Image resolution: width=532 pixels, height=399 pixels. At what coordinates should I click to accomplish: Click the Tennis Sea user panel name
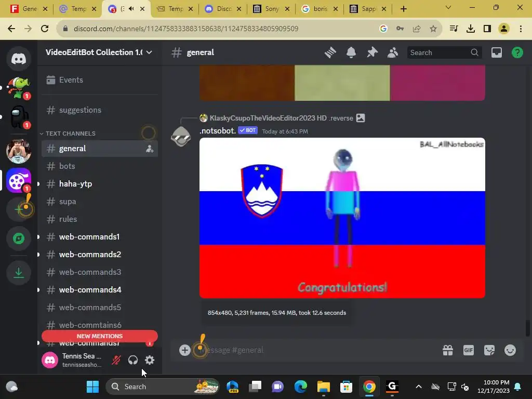[x=82, y=356]
